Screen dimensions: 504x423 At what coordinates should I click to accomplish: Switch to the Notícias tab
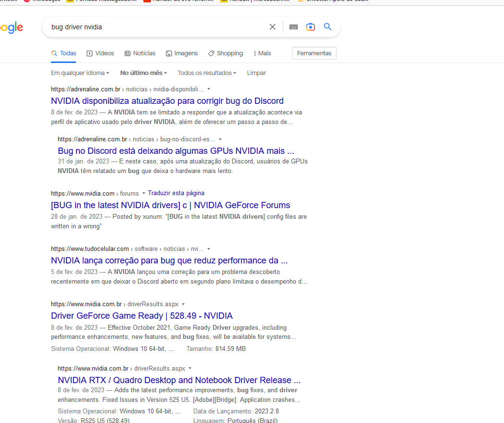[140, 53]
